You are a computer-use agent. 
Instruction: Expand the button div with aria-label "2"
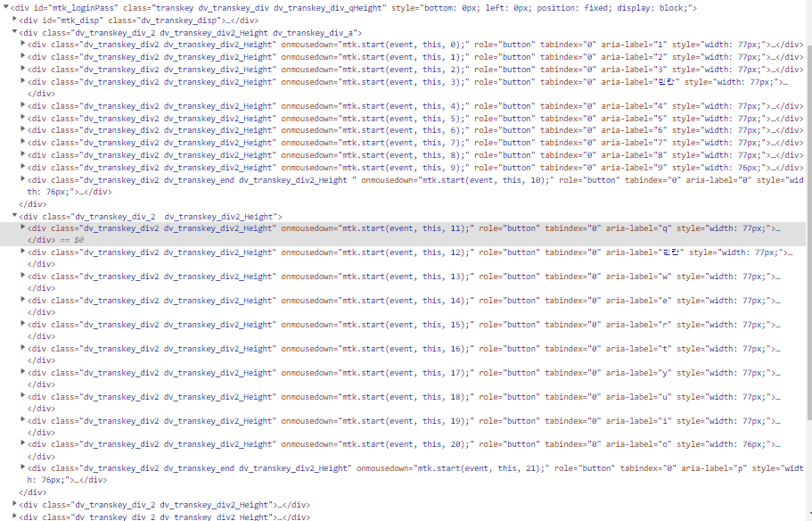point(23,56)
